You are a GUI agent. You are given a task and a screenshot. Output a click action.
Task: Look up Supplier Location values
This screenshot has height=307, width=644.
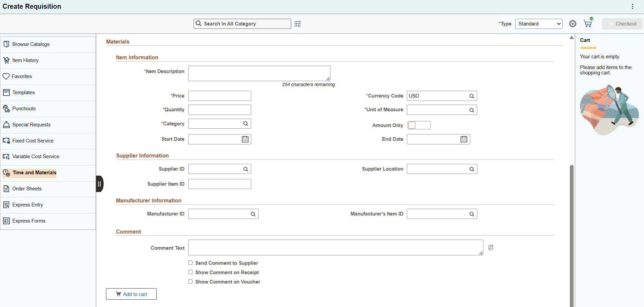point(472,169)
